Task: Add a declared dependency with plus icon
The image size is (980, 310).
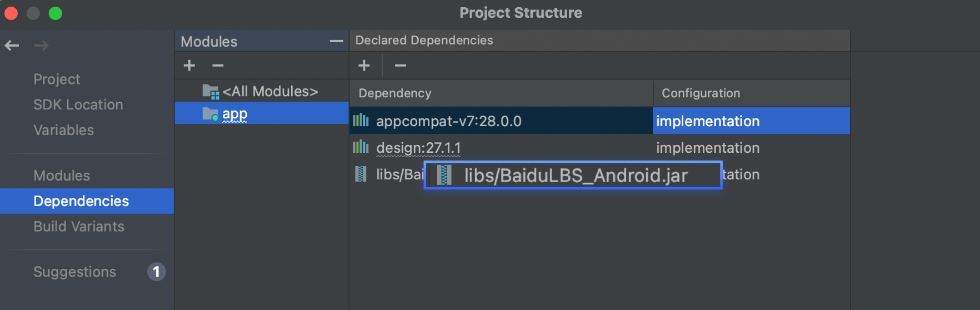Action: point(364,66)
